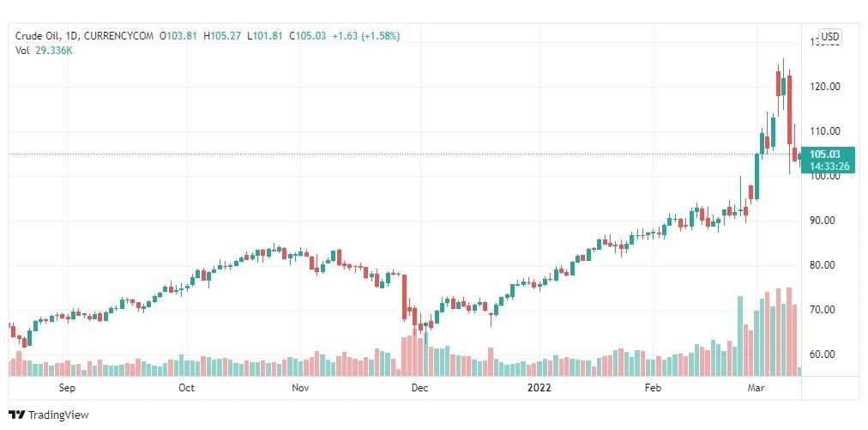Open the USD currency selector

829,37
